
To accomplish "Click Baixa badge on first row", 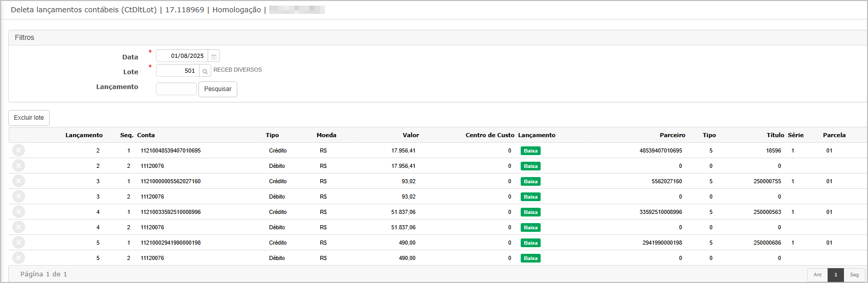I will 530,151.
